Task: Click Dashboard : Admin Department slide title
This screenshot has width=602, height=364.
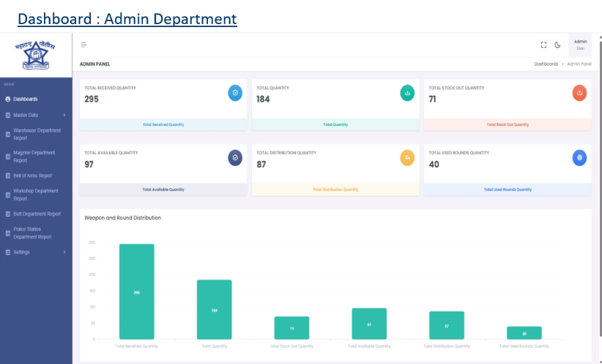Action: point(127,19)
